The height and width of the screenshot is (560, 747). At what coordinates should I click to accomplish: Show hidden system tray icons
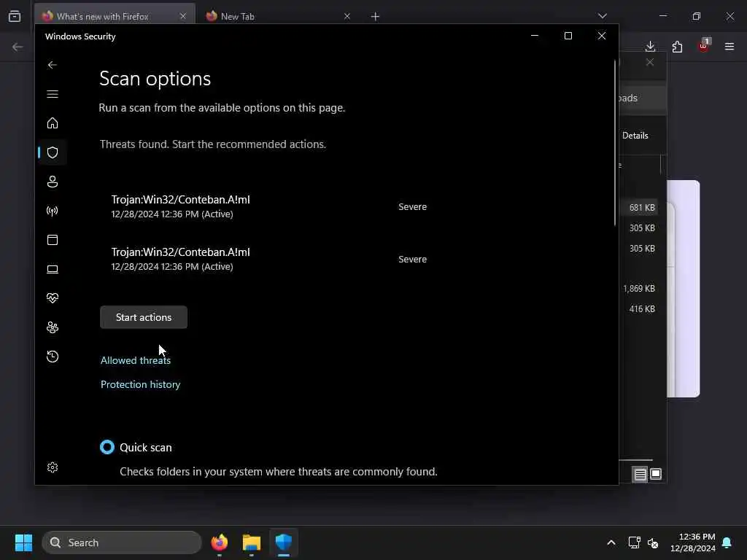[x=611, y=542]
